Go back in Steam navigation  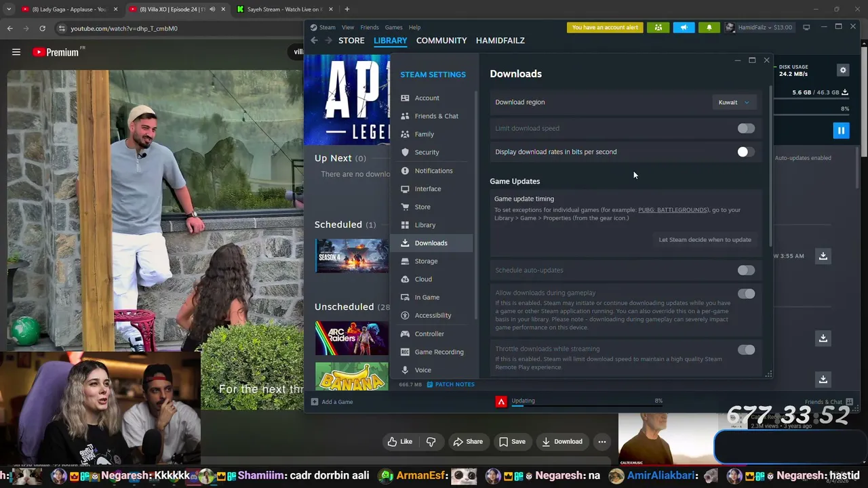[314, 41]
